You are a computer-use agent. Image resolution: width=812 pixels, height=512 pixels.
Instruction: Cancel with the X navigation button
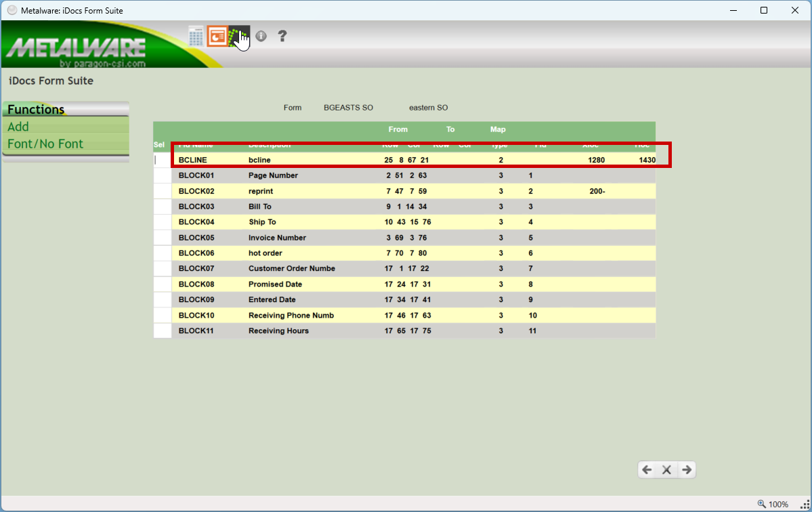666,469
